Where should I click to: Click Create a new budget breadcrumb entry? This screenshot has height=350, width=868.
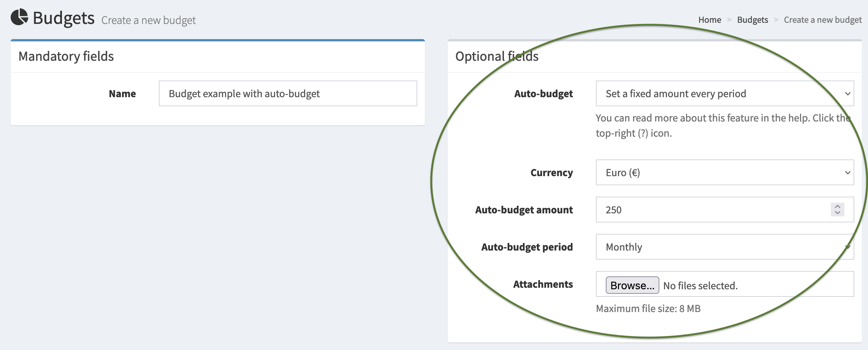823,19
